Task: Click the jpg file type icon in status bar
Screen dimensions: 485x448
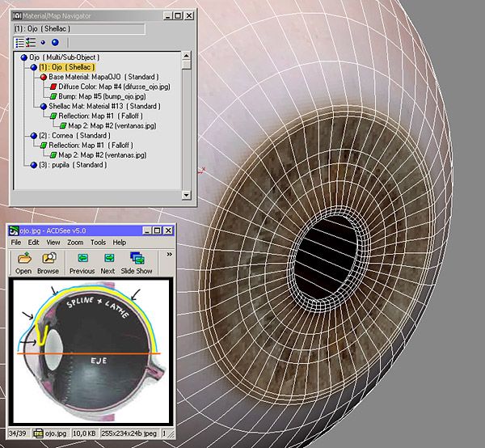Action: [39, 433]
